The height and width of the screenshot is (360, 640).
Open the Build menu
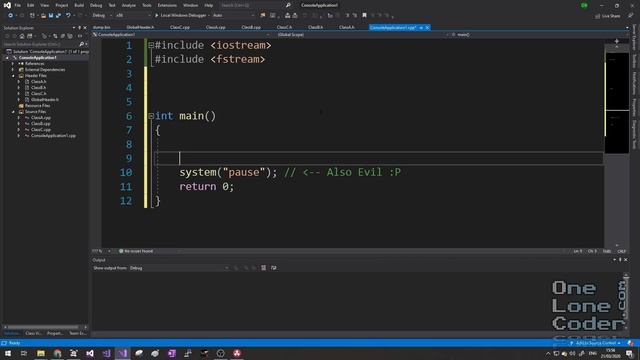(79, 5)
